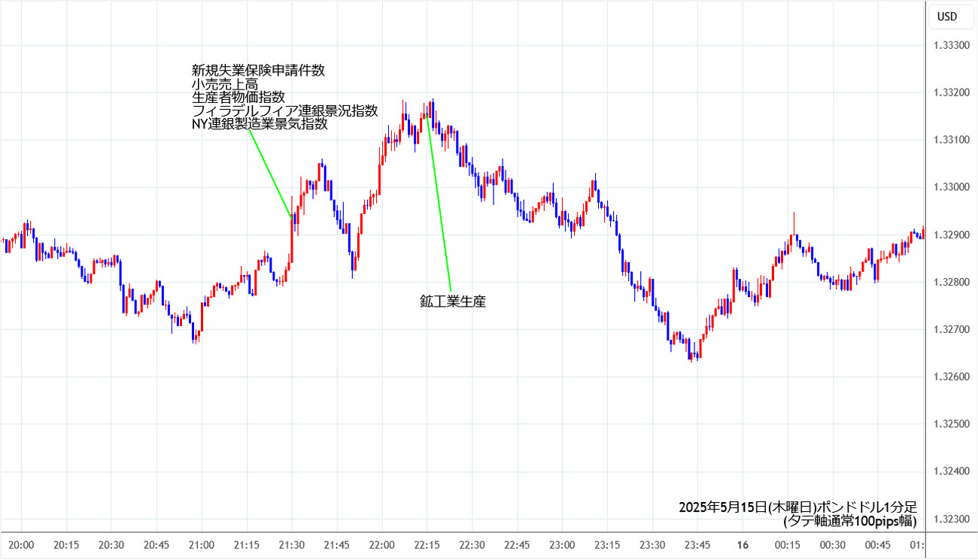Image resolution: width=978 pixels, height=560 pixels.
Task: Click the 21:30 time axis label
Action: tap(292, 546)
